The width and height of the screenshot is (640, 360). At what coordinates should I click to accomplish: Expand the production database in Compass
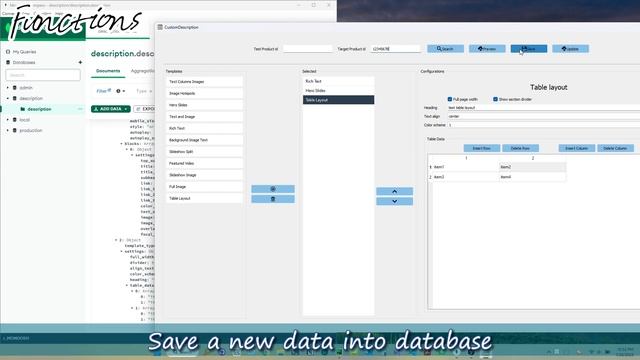click(8, 130)
